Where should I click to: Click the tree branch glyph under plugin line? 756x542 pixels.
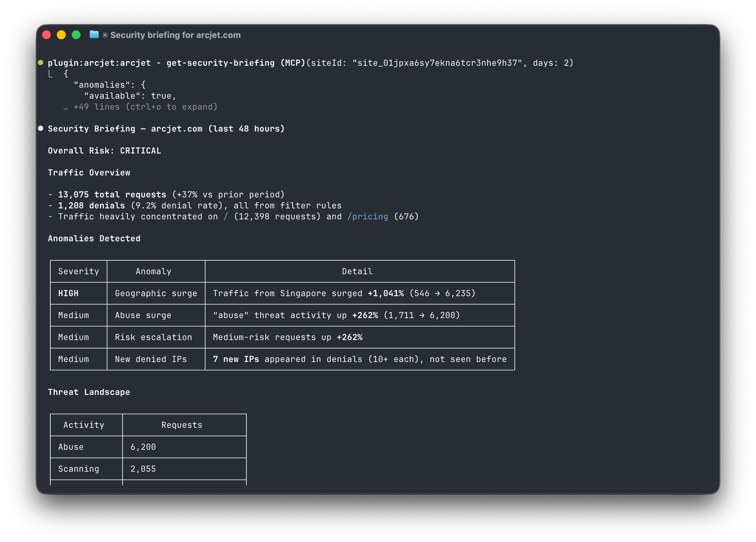[x=51, y=74]
